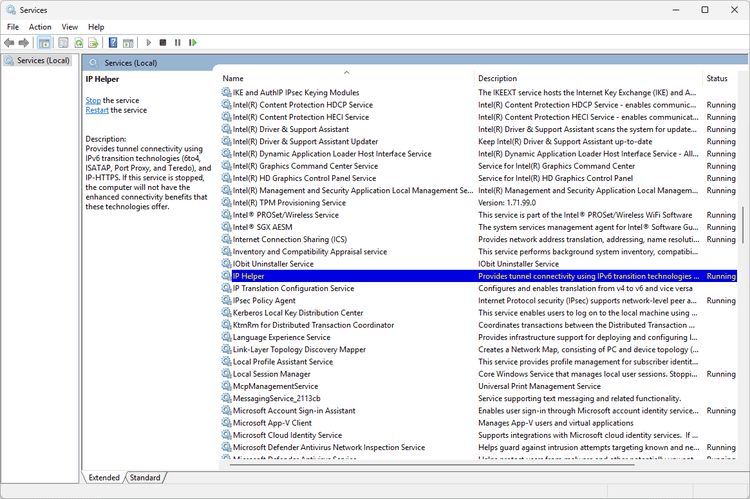Switch to the Standard tab
This screenshot has height=499, width=750.
(145, 478)
